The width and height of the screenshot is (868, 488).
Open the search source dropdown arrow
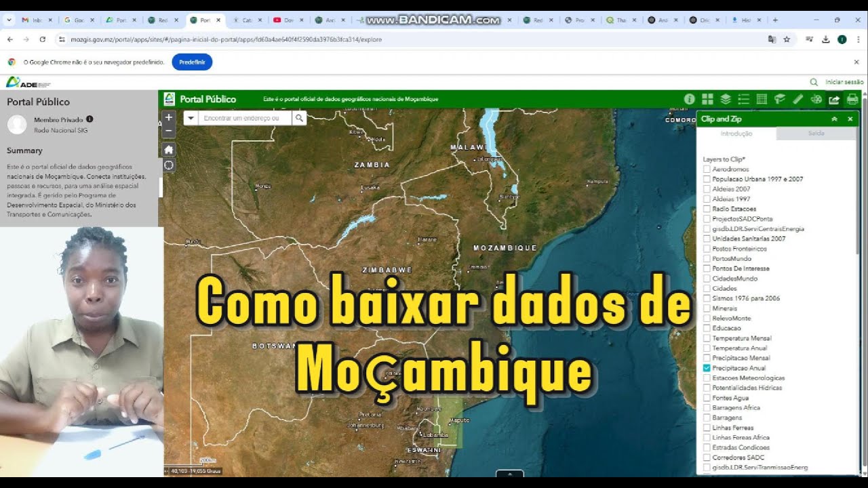pos(191,118)
